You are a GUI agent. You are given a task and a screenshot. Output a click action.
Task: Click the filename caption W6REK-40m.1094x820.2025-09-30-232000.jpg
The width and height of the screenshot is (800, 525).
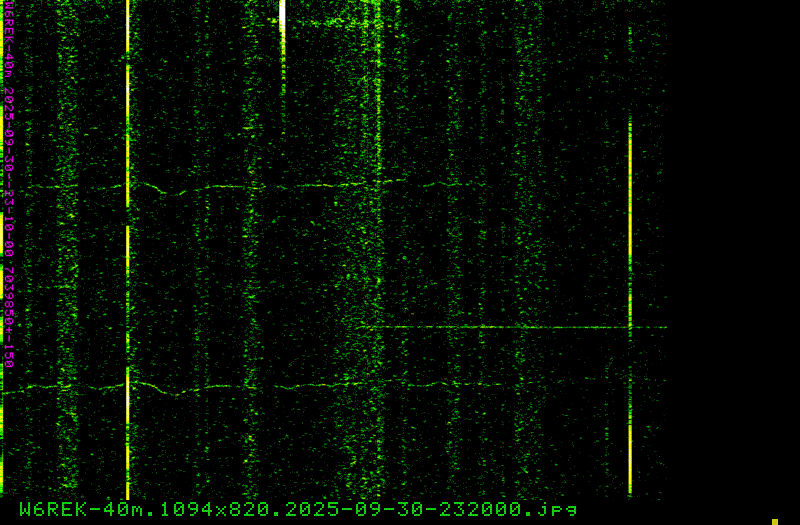coord(298,510)
